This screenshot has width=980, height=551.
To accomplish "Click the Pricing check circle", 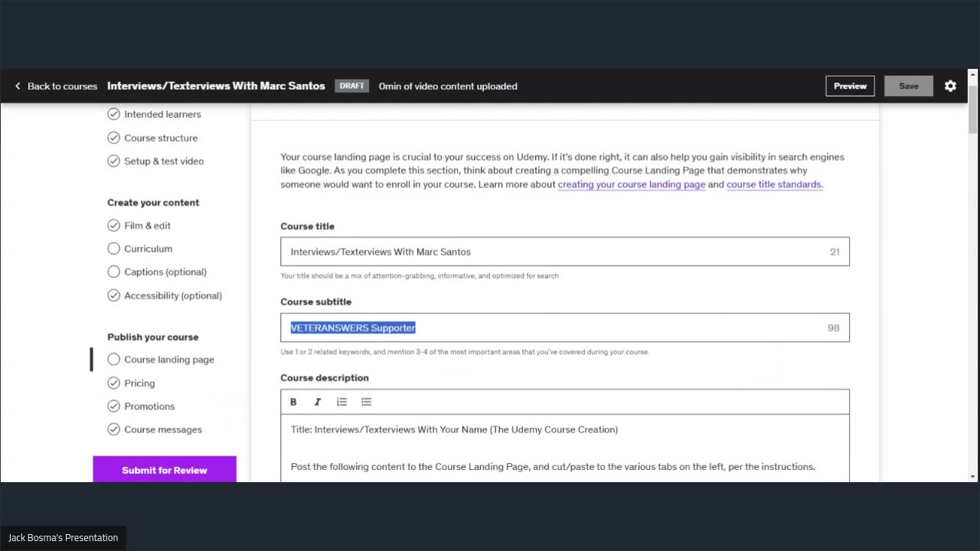I will click(x=114, y=383).
